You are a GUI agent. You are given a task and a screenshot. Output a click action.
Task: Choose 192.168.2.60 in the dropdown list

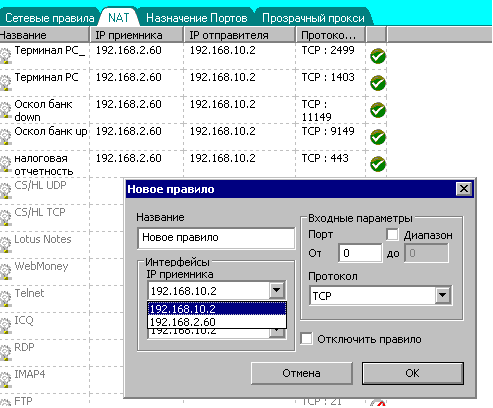tap(217, 322)
